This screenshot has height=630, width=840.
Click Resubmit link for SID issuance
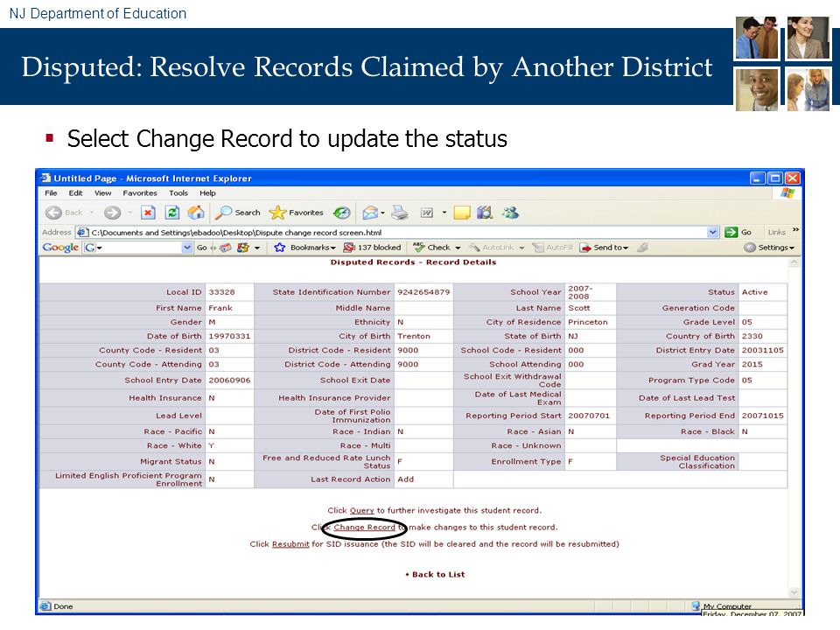tap(290, 543)
